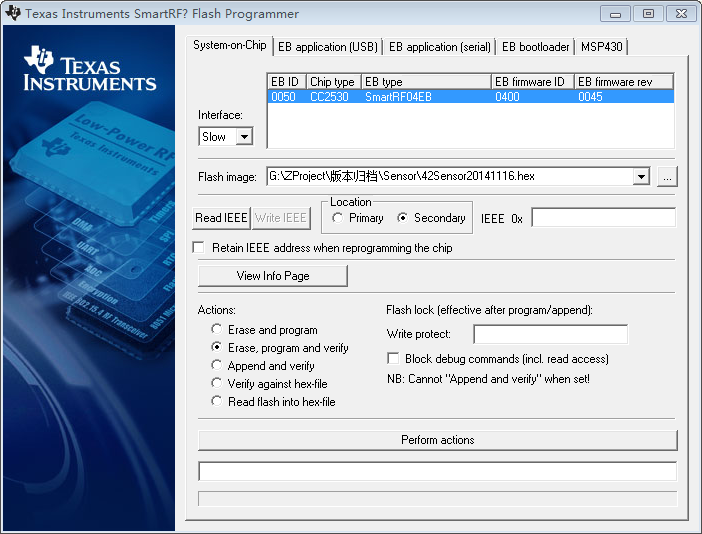Switch to the EB bootloader tab
The image size is (702, 534).
[535, 47]
